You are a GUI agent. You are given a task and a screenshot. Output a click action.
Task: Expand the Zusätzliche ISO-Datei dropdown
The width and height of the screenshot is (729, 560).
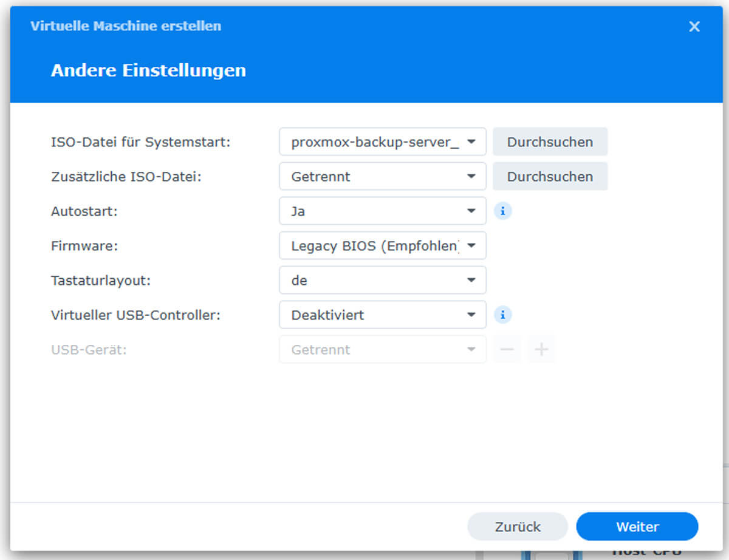(x=383, y=177)
